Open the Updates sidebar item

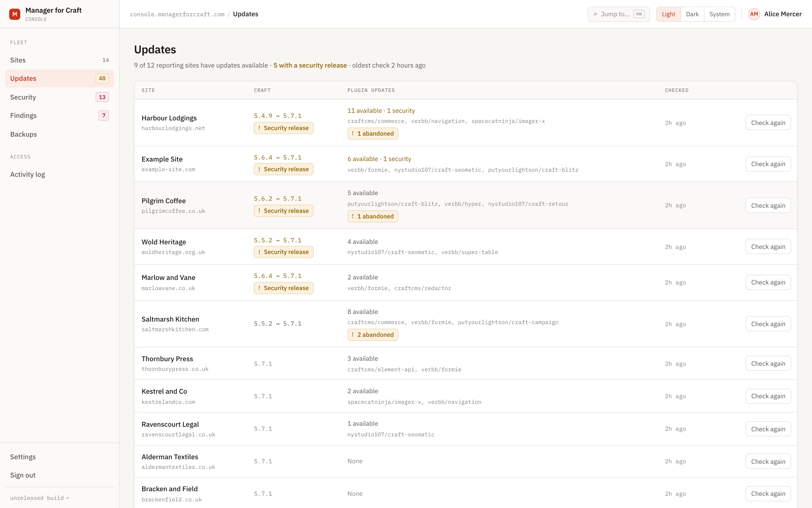(x=59, y=78)
